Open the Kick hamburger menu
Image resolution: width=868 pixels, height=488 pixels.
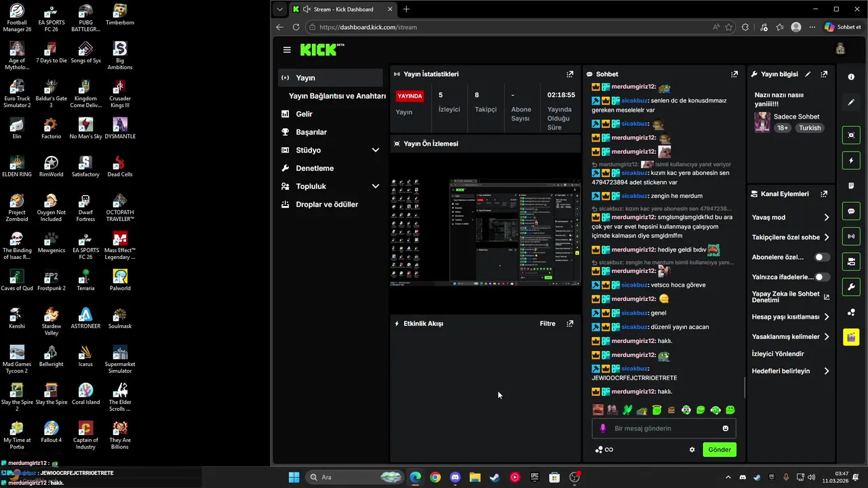pos(287,49)
